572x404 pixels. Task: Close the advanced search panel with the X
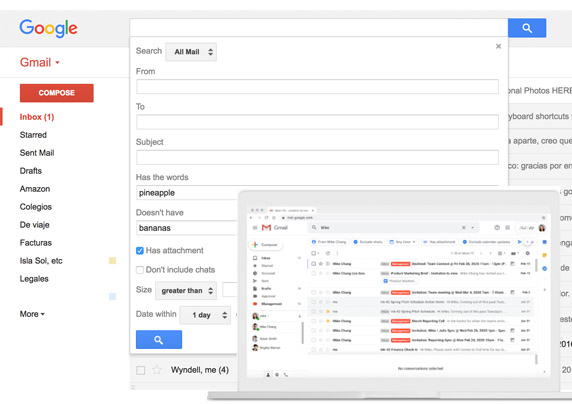click(x=498, y=46)
